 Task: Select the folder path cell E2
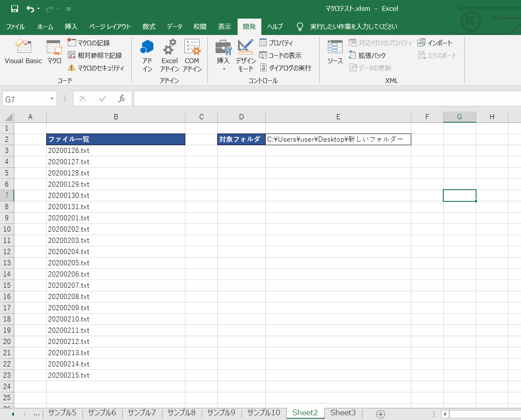pos(338,139)
